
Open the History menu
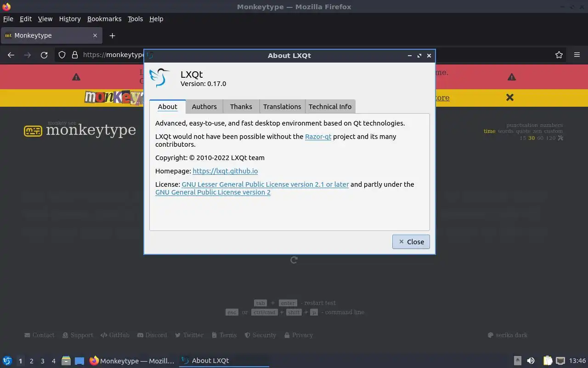coord(70,19)
